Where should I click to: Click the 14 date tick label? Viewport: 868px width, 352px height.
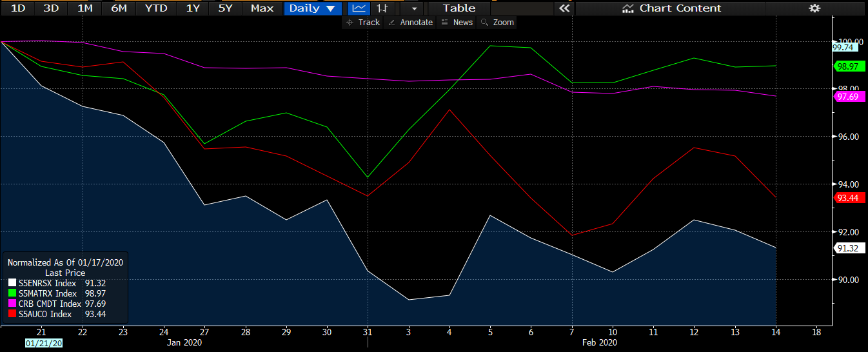[x=774, y=332]
